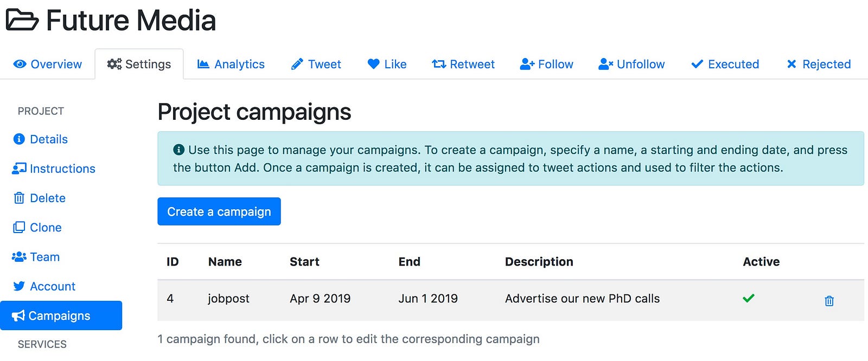868x361 pixels.
Task: Click Create a campaign button
Action: click(219, 211)
